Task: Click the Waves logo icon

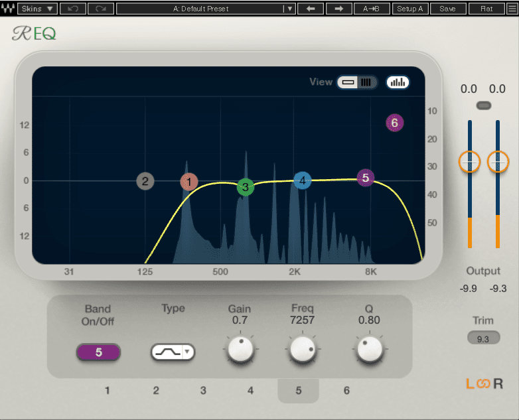Action: click(7, 9)
